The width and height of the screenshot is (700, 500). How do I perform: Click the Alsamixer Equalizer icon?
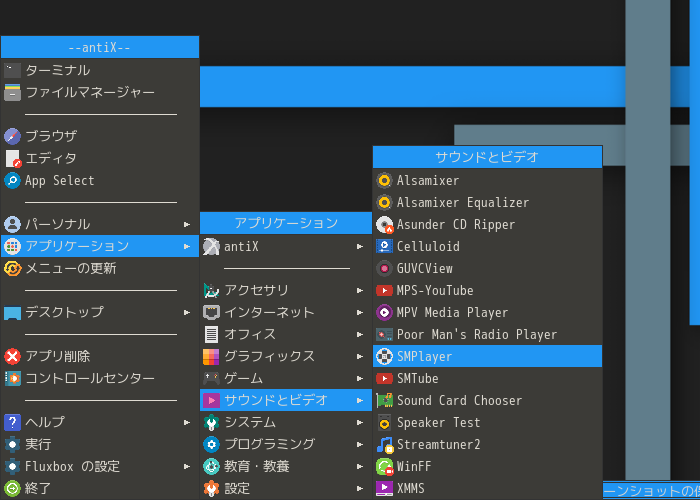(x=384, y=202)
